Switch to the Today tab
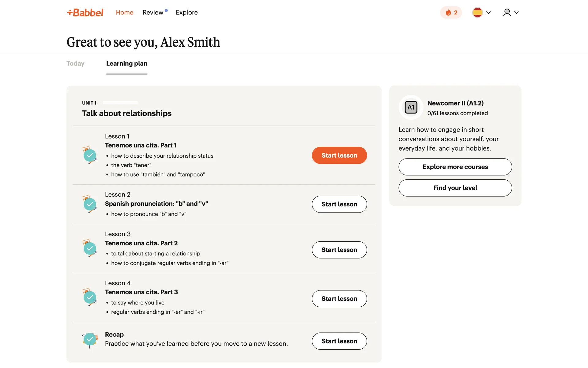The image size is (588, 368). click(75, 63)
